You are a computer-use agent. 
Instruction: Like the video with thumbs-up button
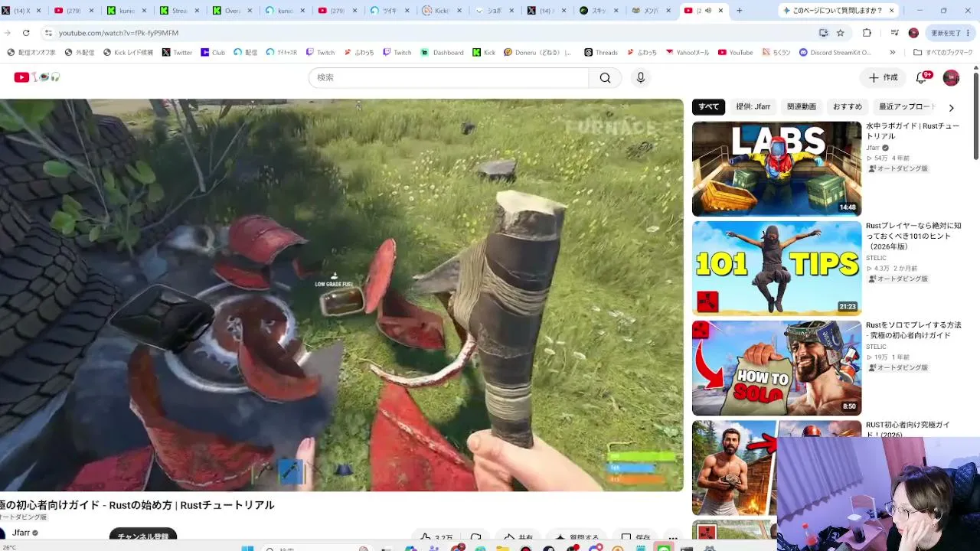point(435,538)
